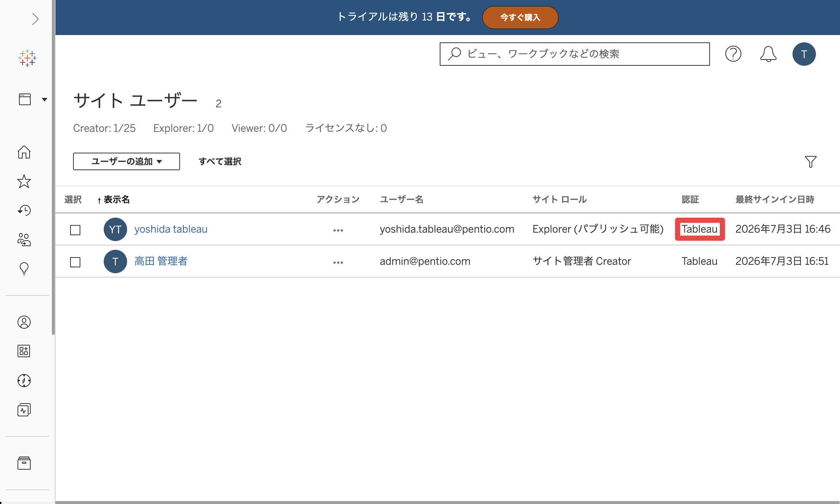Open the archive box icon in sidebar
The width and height of the screenshot is (840, 504).
[x=24, y=463]
